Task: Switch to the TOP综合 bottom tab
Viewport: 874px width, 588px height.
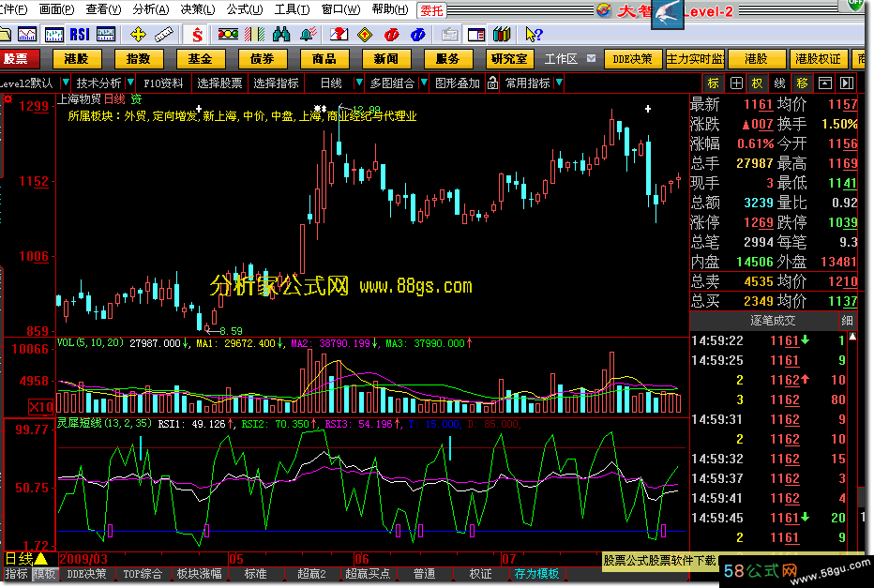Action: click(x=143, y=574)
